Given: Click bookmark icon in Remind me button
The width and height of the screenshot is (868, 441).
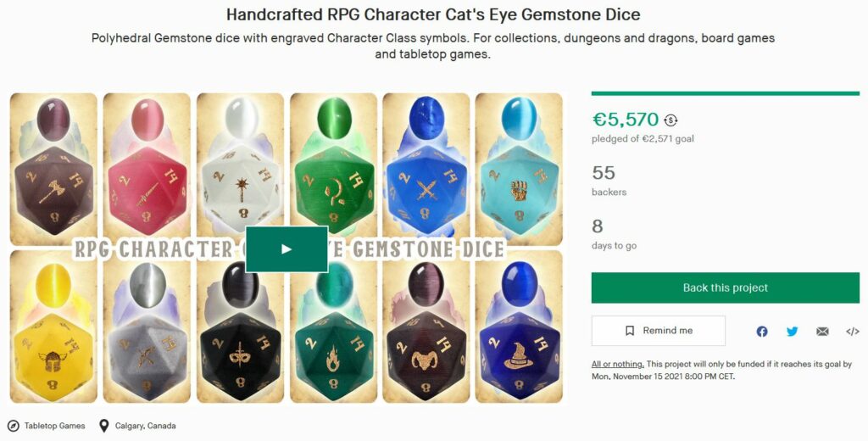Looking at the screenshot, I should [630, 331].
